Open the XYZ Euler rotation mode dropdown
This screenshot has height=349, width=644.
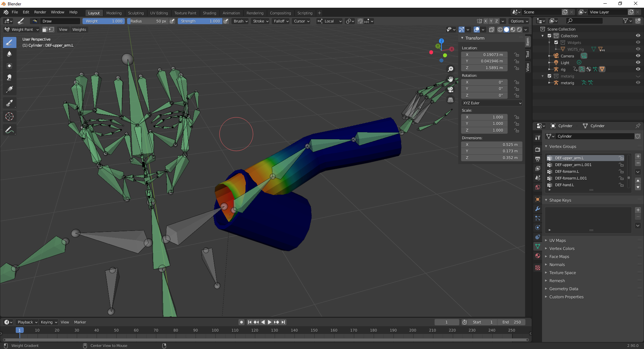click(492, 103)
